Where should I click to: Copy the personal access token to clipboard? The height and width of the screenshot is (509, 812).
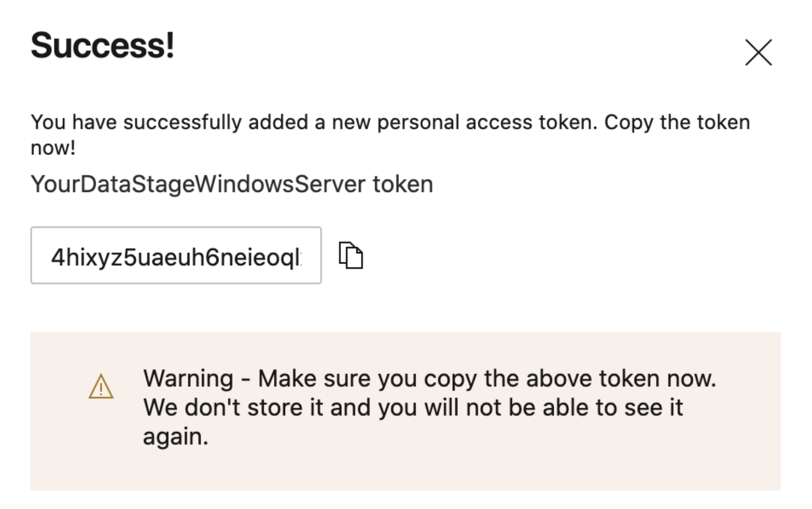(351, 255)
